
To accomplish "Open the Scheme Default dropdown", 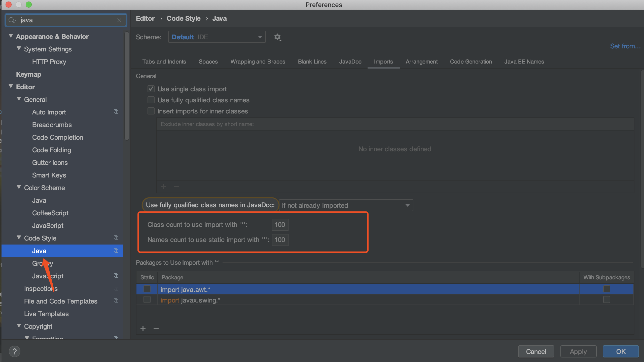I will (217, 37).
